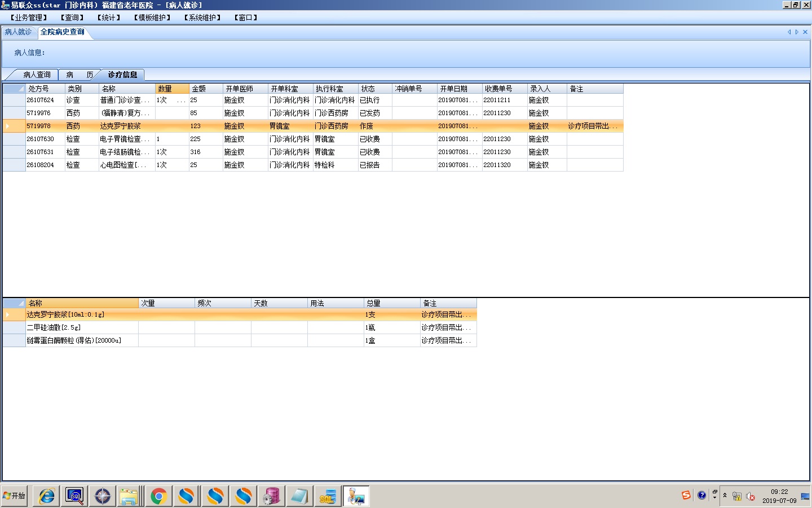Switch to the 病人查询 tab
This screenshot has height=508, width=812.
pyautogui.click(x=37, y=75)
